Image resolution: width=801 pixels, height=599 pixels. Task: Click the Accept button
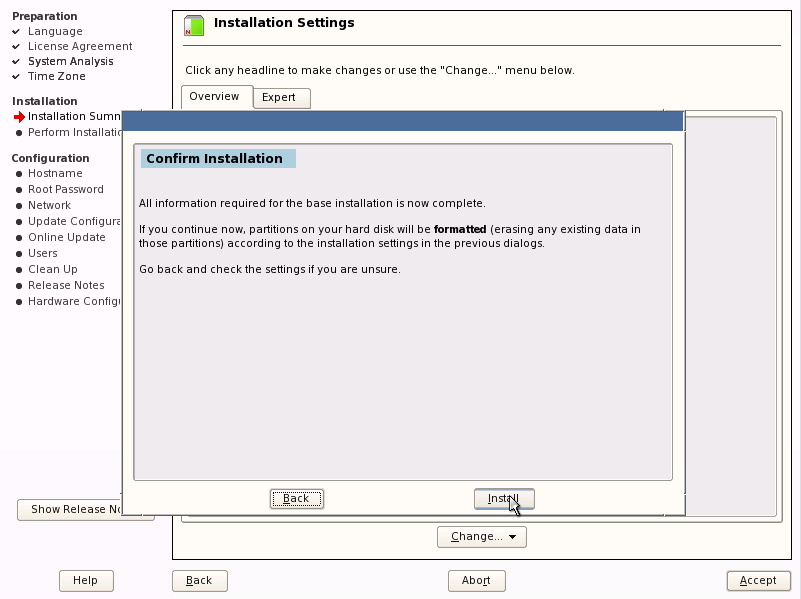click(757, 581)
